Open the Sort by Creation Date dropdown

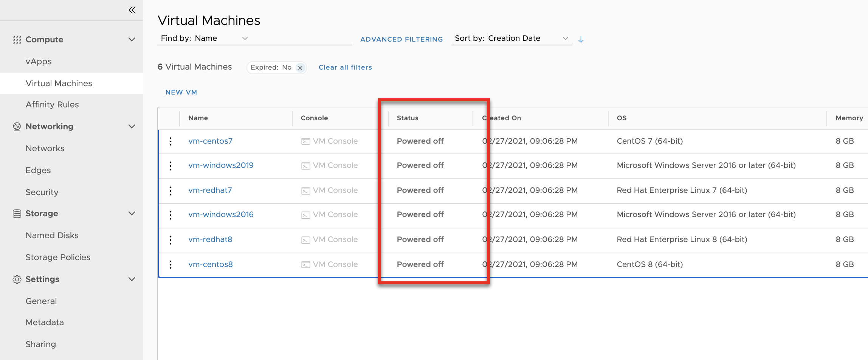click(565, 39)
